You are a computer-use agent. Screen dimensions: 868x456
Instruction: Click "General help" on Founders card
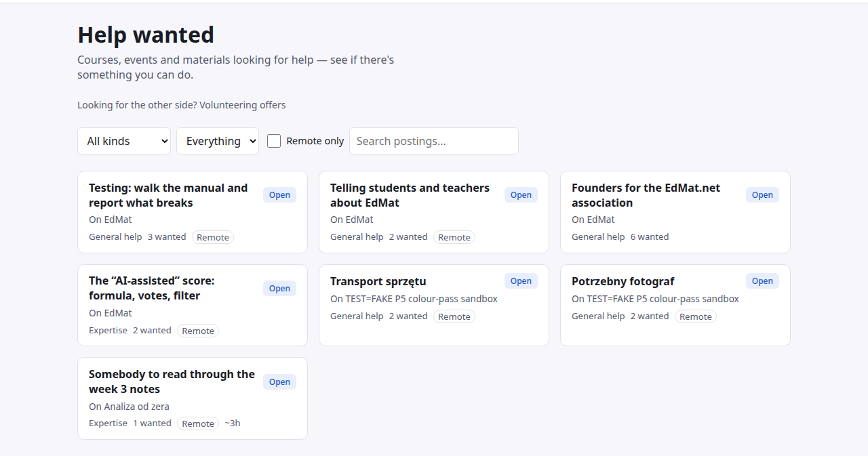point(598,237)
